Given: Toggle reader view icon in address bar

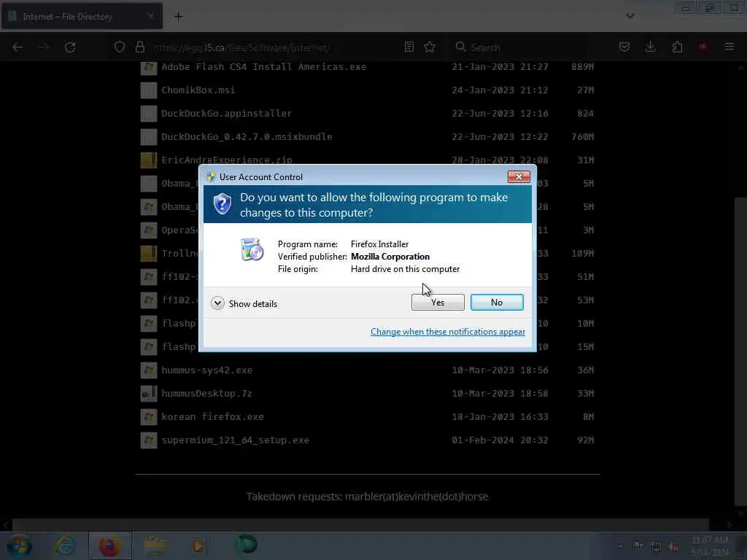Looking at the screenshot, I should click(x=409, y=47).
